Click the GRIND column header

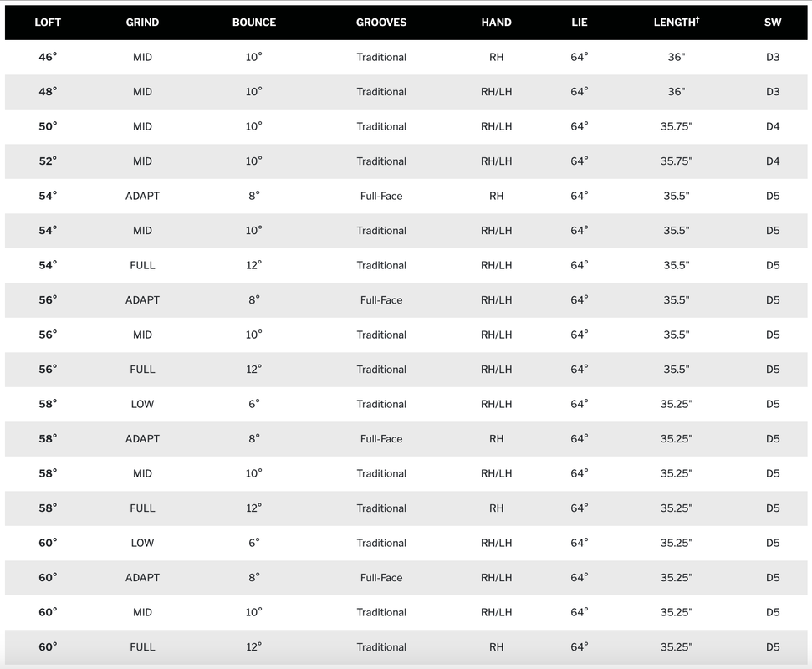click(x=142, y=23)
